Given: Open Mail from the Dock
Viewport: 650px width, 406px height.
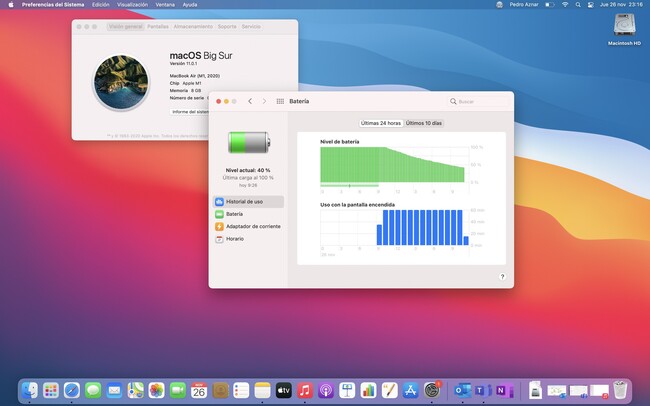Looking at the screenshot, I should click(x=114, y=390).
